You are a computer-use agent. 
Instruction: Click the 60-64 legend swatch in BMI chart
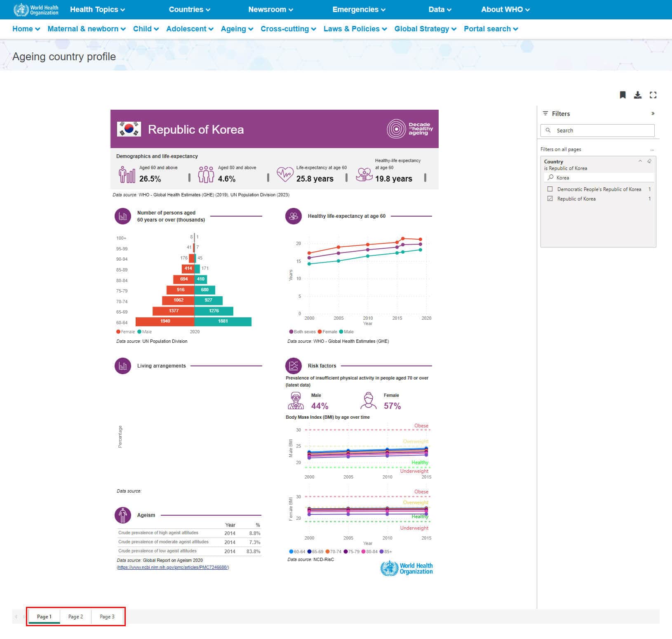(291, 552)
